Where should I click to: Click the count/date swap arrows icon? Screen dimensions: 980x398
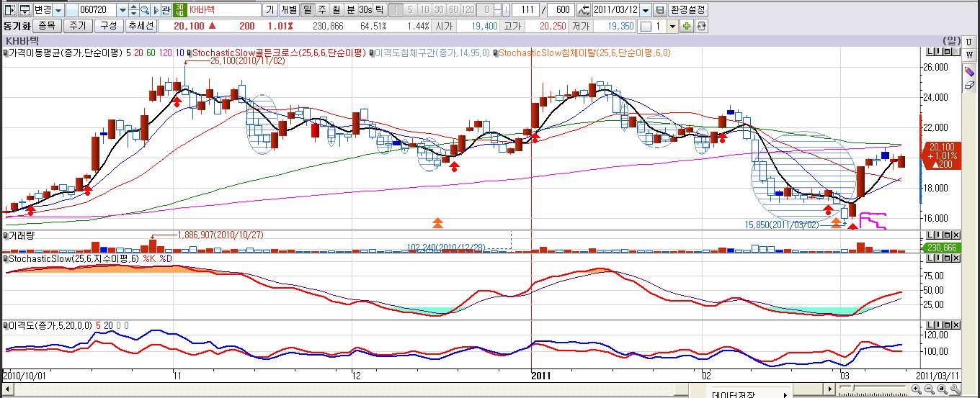point(584,10)
